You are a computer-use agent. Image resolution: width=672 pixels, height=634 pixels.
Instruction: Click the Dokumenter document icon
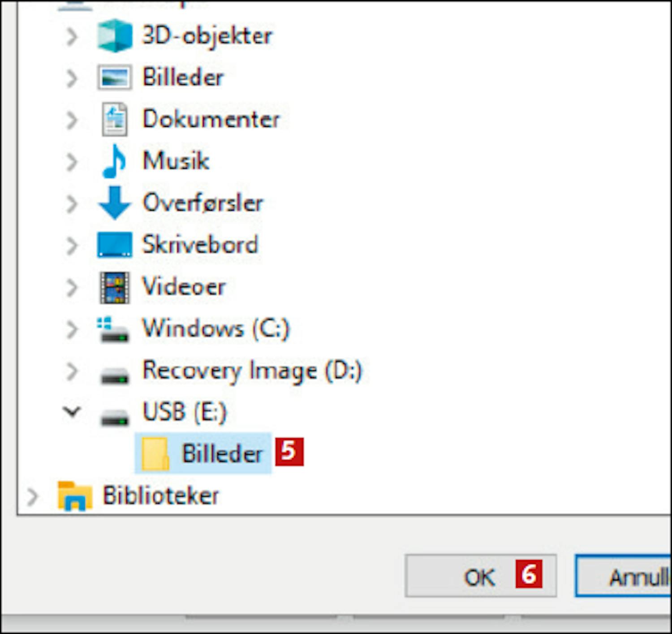point(115,119)
